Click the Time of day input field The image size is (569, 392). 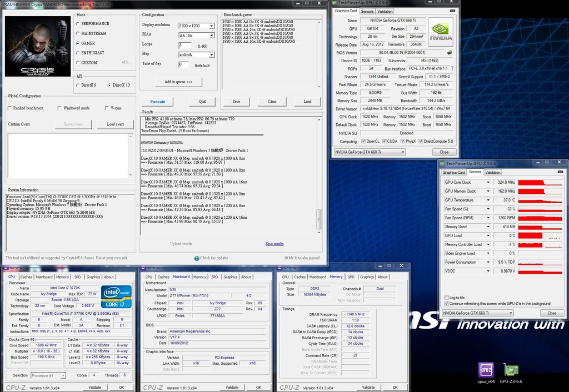tap(183, 64)
